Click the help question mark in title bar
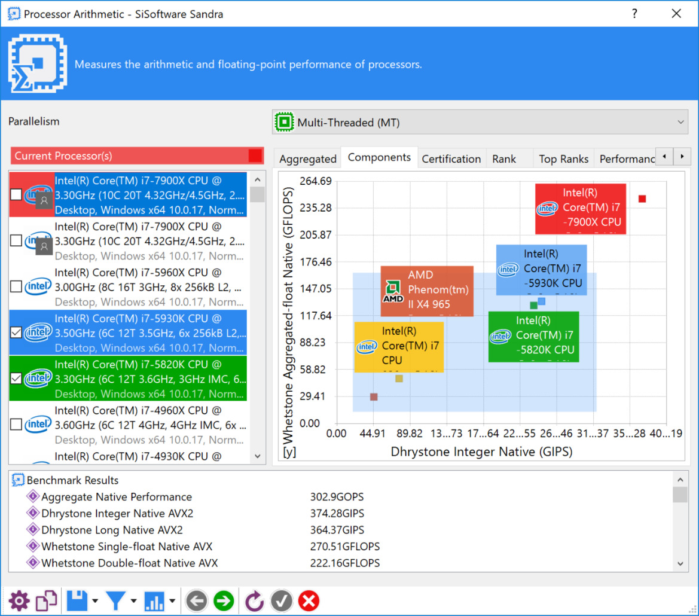 (635, 14)
